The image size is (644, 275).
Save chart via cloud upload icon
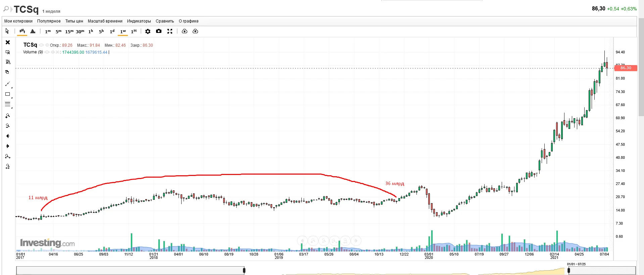(x=195, y=31)
